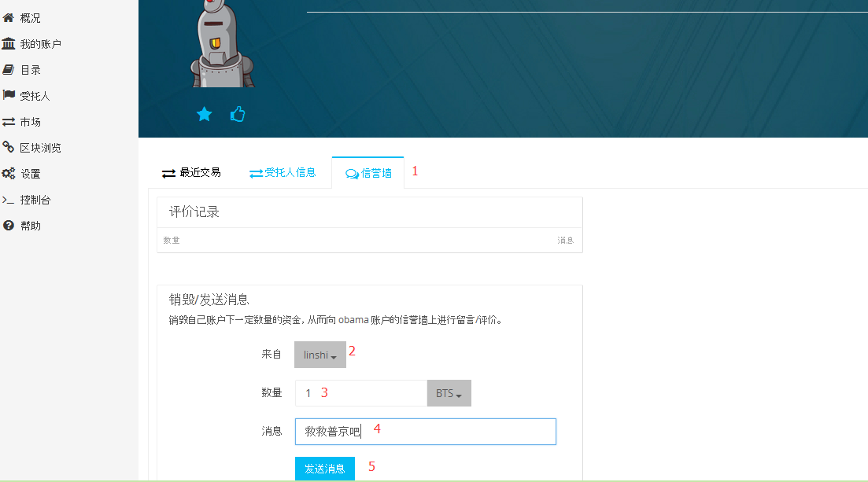Click the terminal prompt icon beside 控制台
Image resolution: width=868 pixels, height=482 pixels.
(x=9, y=200)
